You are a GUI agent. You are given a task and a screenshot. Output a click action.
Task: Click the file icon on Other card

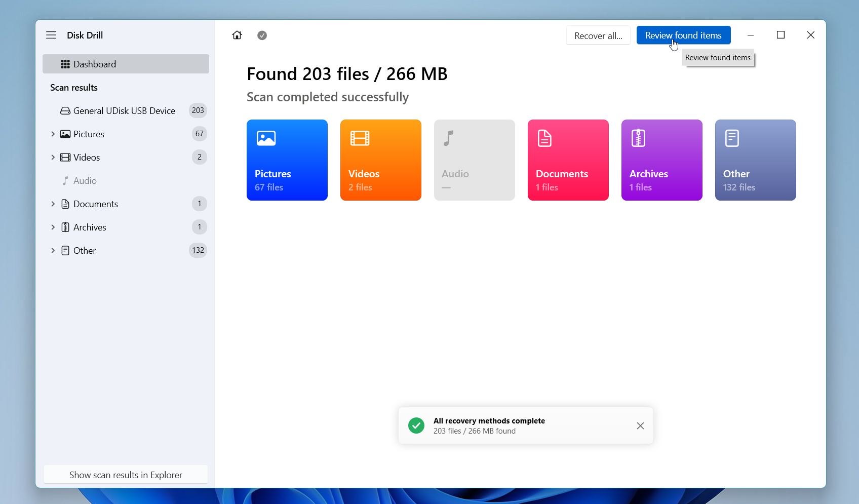732,138
